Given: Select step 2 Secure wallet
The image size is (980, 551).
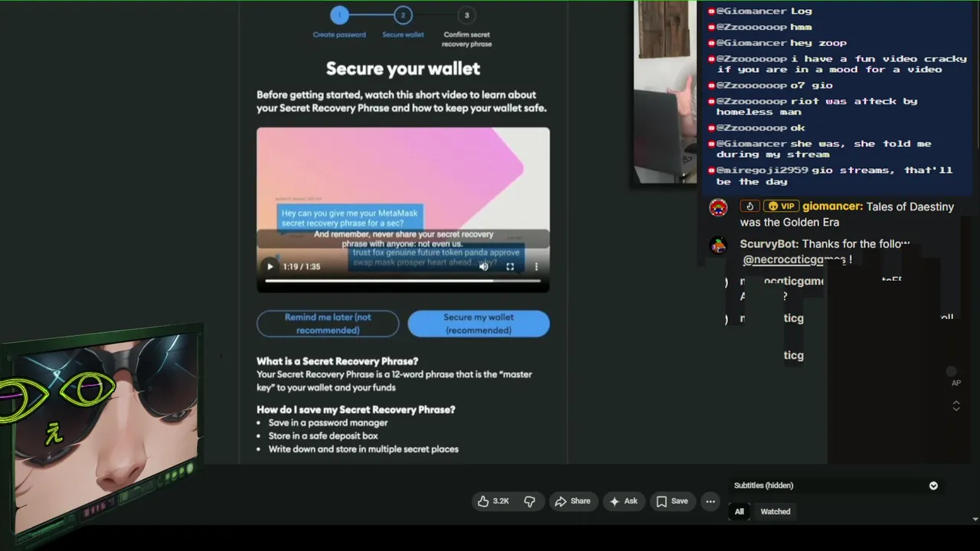Looking at the screenshot, I should pyautogui.click(x=403, y=23).
